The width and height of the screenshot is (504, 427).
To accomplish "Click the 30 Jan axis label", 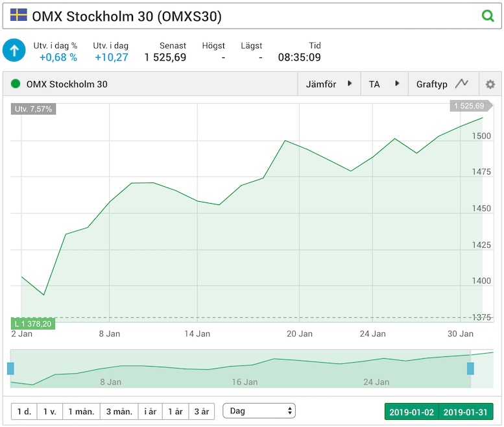I will (x=461, y=334).
